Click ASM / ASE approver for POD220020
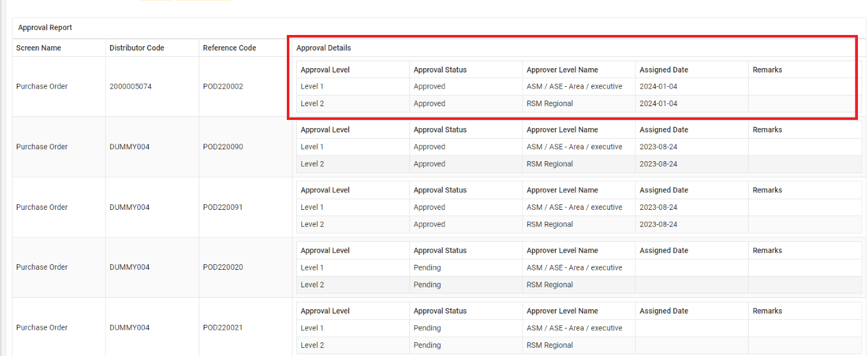 point(574,267)
